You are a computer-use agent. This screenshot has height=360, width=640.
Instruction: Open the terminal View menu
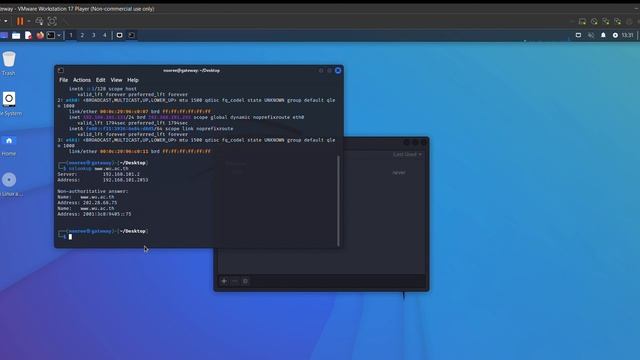(x=116, y=80)
